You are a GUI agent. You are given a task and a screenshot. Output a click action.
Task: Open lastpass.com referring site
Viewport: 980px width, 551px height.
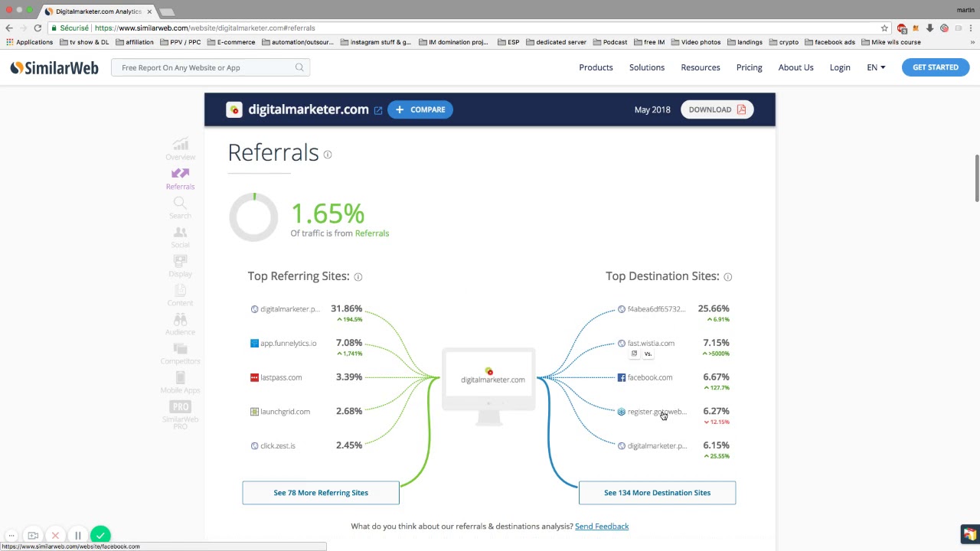coord(281,377)
